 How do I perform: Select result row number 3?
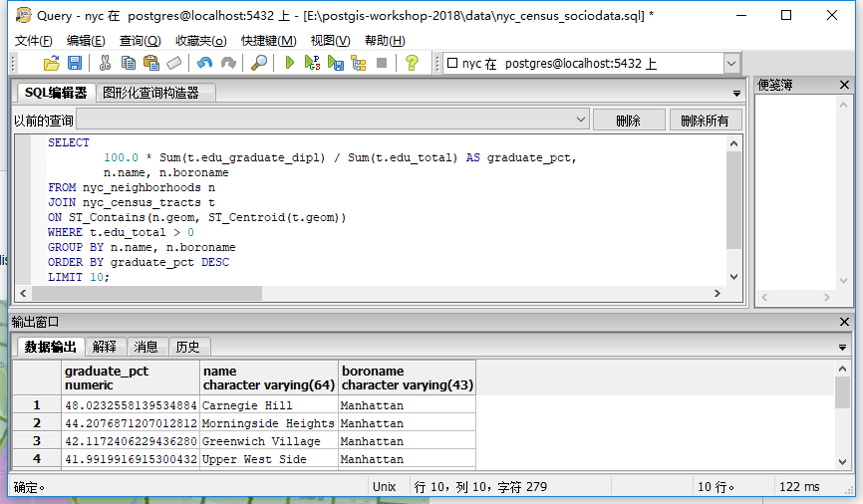pyautogui.click(x=37, y=440)
